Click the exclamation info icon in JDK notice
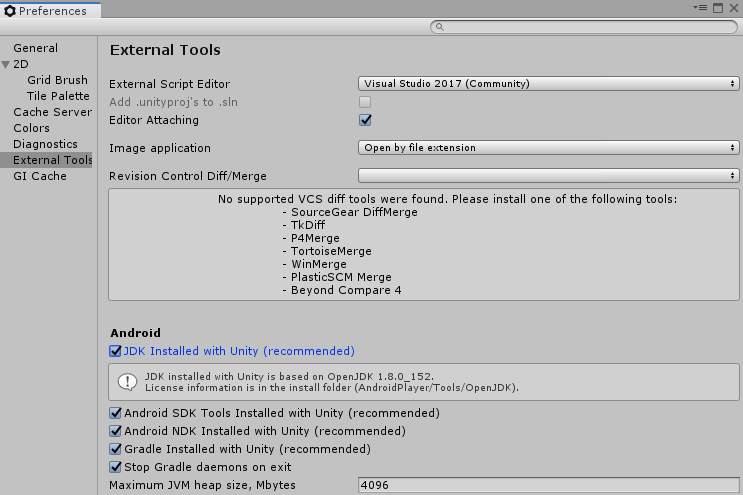743x495 pixels. (x=127, y=382)
